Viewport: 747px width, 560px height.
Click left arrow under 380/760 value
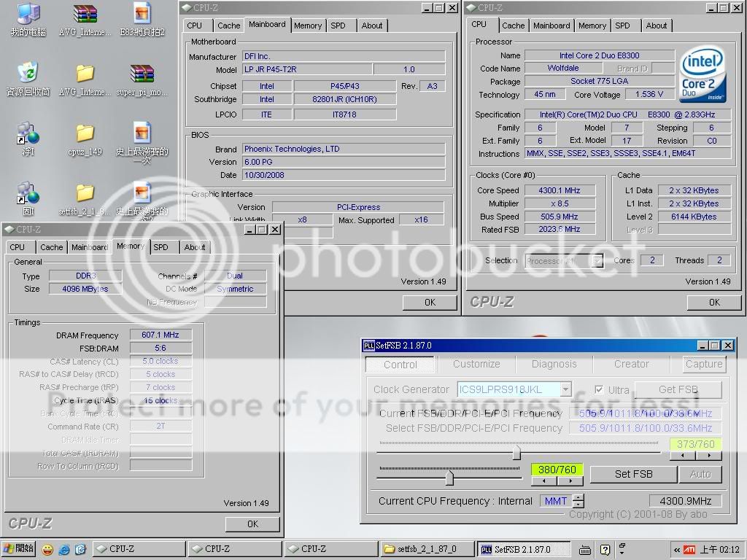click(544, 481)
